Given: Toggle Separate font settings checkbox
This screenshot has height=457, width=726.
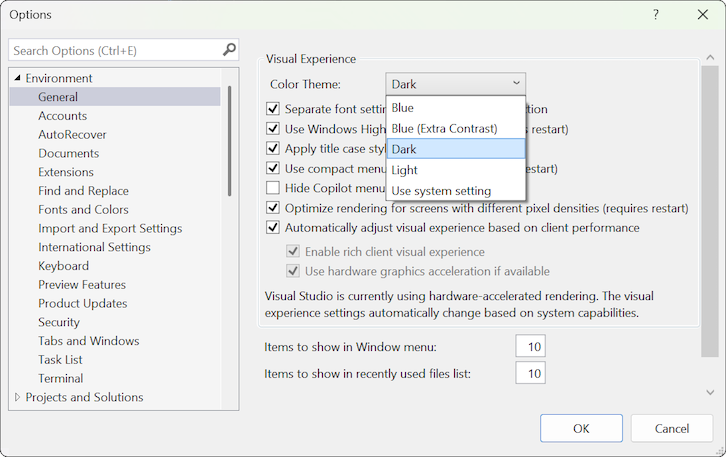Looking at the screenshot, I should coord(273,109).
